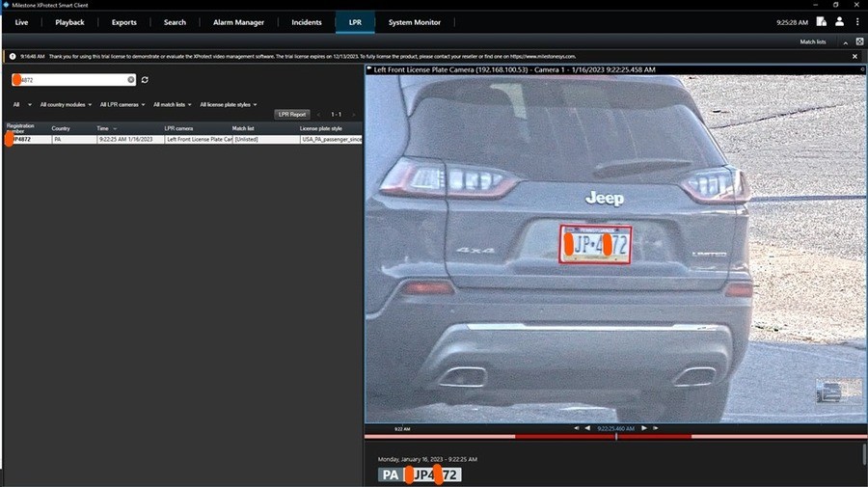868x487 pixels.
Task: Switch to the Playback tab
Action: (x=69, y=22)
